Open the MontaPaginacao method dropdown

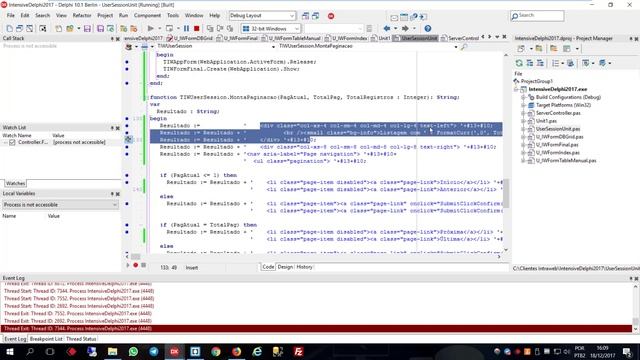point(456,47)
